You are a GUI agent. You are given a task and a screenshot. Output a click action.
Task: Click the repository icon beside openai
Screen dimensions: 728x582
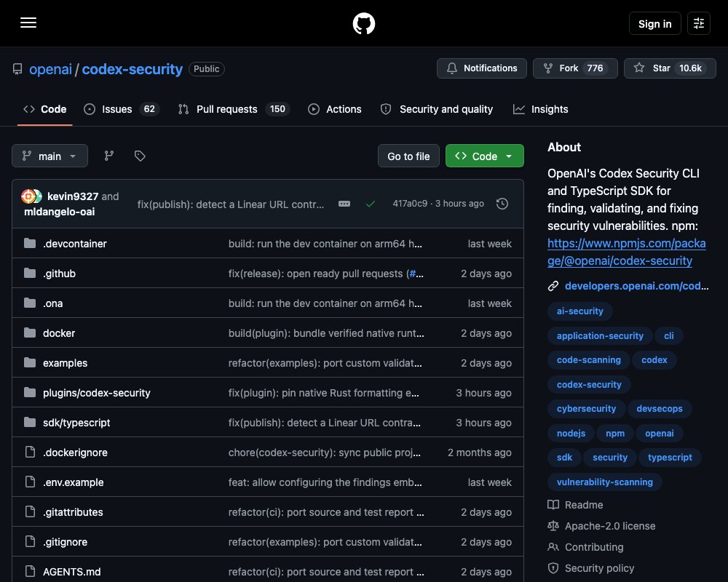point(17,69)
